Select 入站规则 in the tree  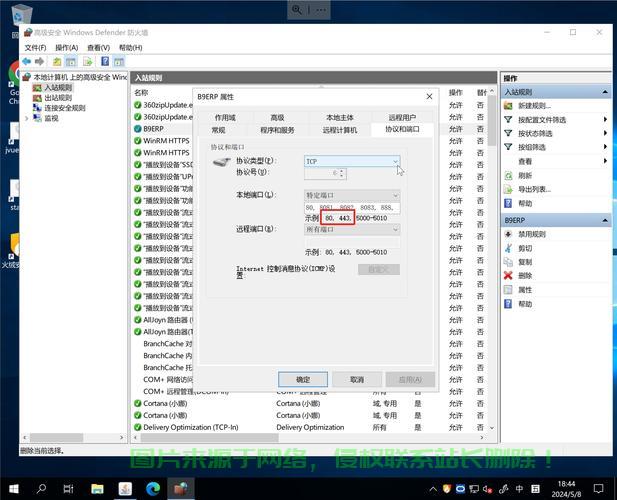[58, 87]
